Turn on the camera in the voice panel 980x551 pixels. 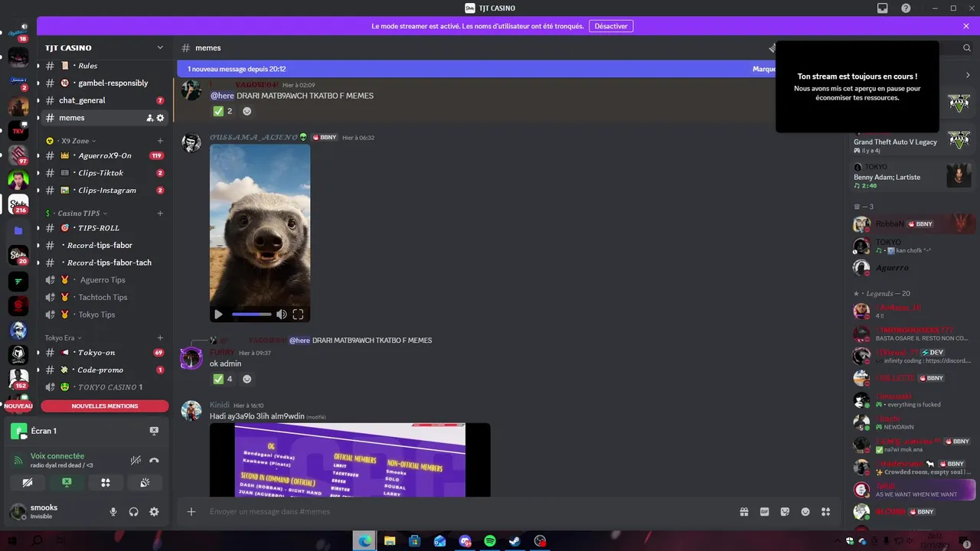point(28,482)
